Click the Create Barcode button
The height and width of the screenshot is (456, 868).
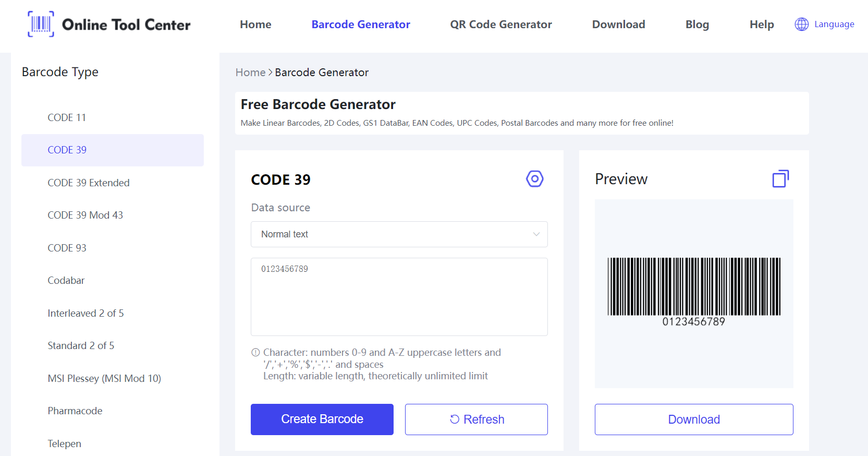click(322, 419)
